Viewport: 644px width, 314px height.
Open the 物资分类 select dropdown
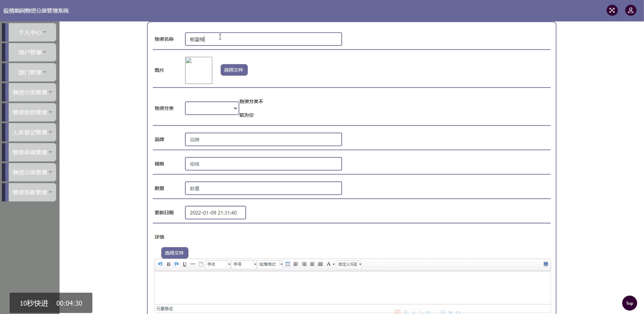(212, 108)
